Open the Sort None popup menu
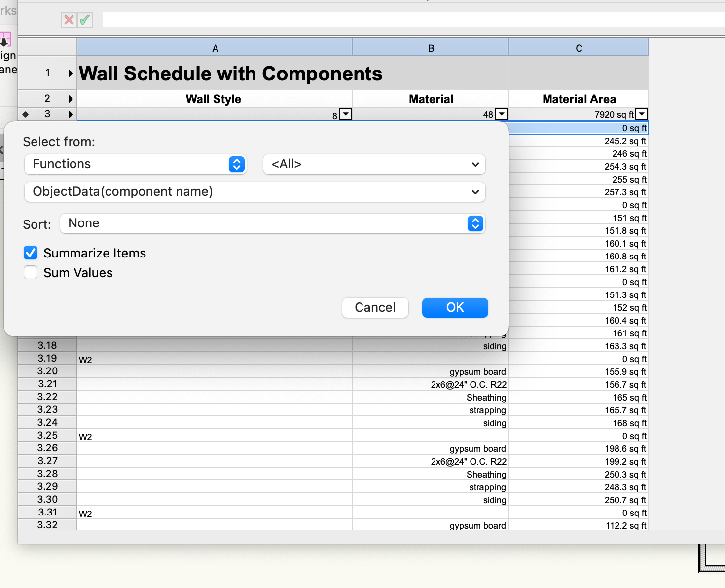Viewport: 725px width, 588px height. pyautogui.click(x=272, y=223)
